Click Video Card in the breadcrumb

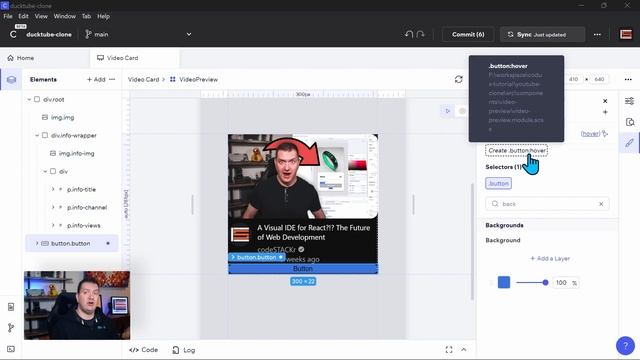[x=143, y=79]
